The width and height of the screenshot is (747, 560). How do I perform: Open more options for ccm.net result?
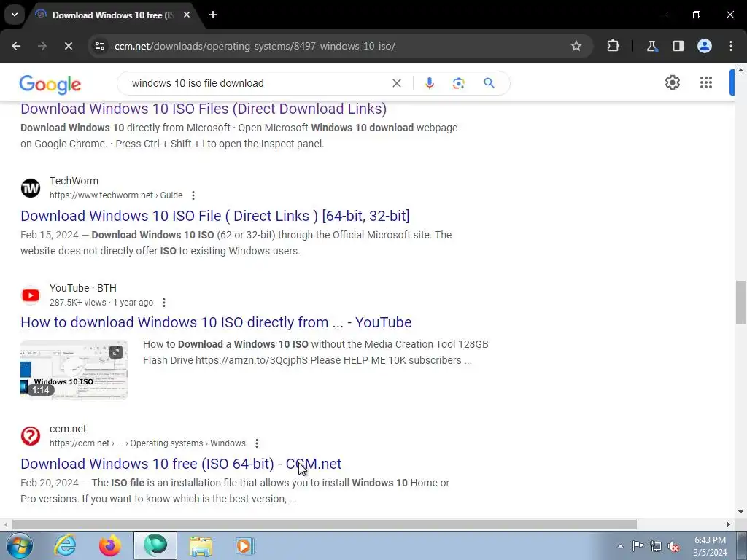256,443
